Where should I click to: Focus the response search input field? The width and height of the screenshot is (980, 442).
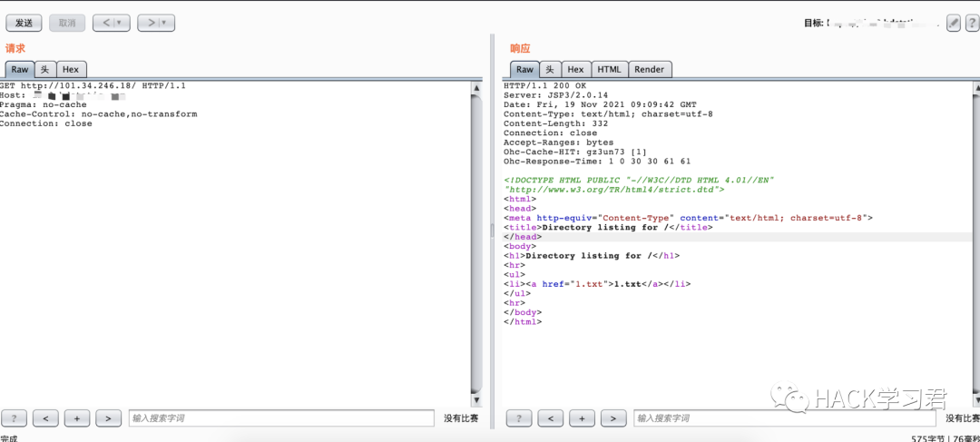click(x=785, y=418)
